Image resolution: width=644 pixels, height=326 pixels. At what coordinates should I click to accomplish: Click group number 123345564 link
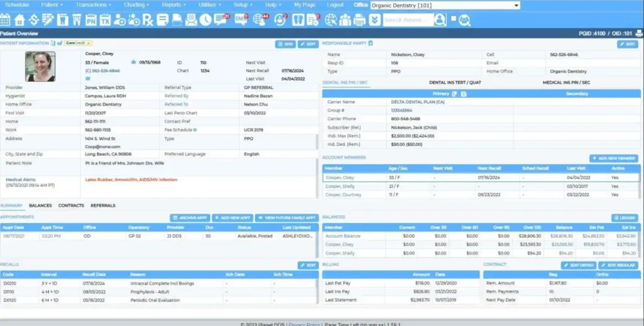click(x=401, y=111)
